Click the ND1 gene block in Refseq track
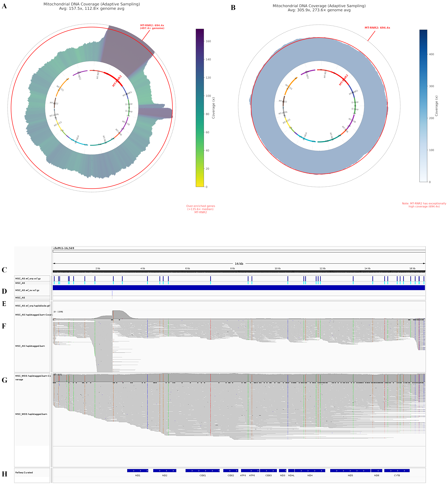This screenshot has width=448, height=487. coord(137,471)
